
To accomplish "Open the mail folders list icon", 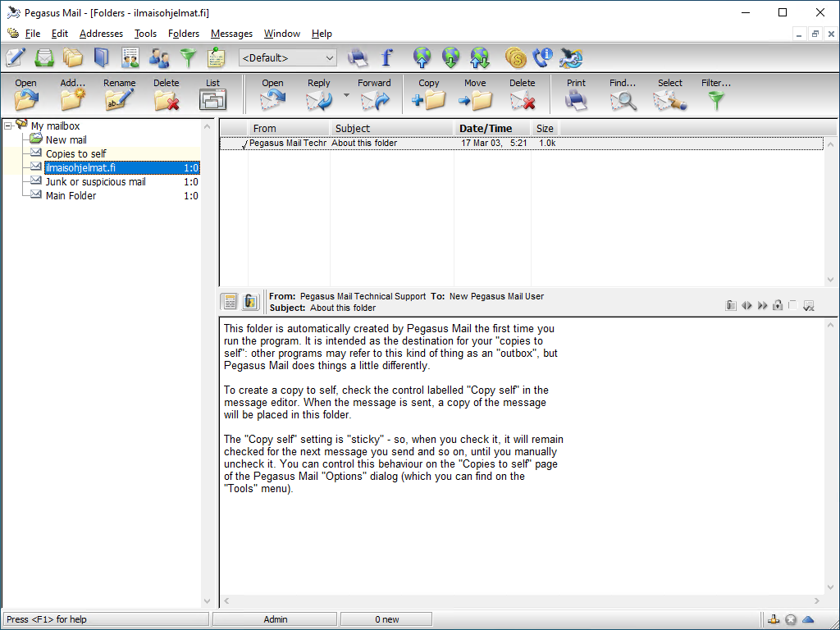I will [x=73, y=57].
